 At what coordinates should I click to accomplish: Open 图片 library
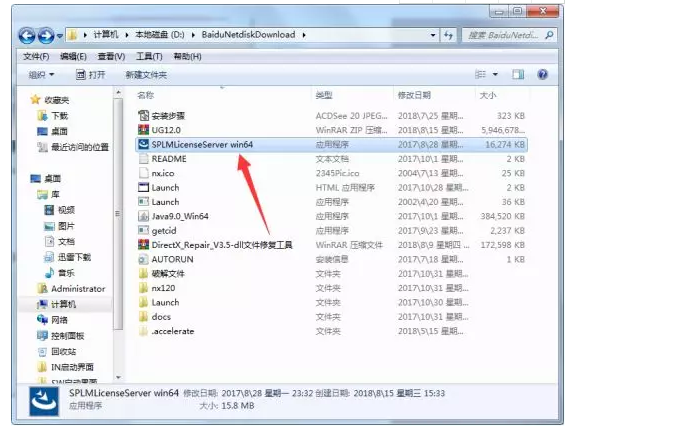pos(60,226)
